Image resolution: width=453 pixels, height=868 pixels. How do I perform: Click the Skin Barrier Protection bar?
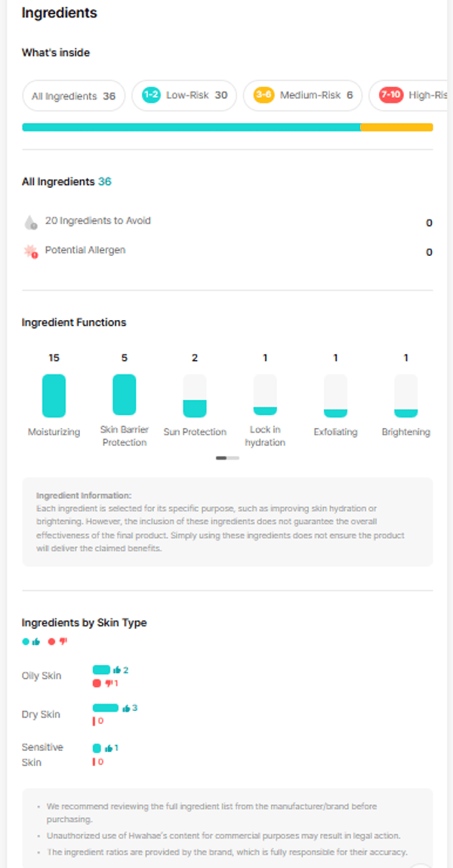click(125, 395)
